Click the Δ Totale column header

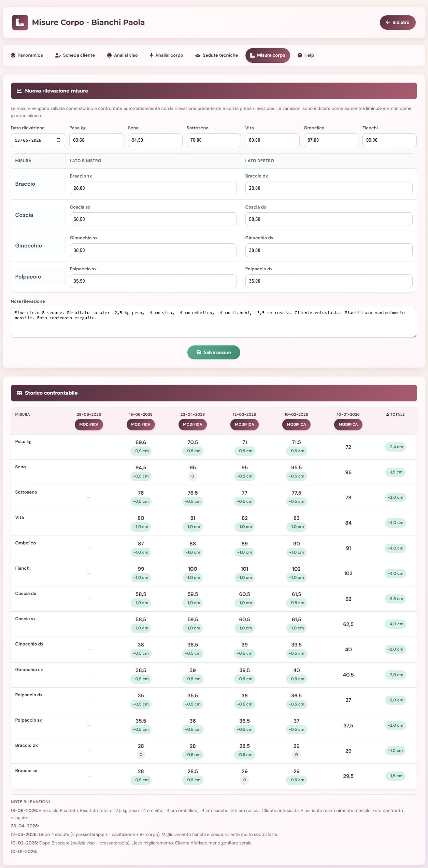[x=395, y=414]
